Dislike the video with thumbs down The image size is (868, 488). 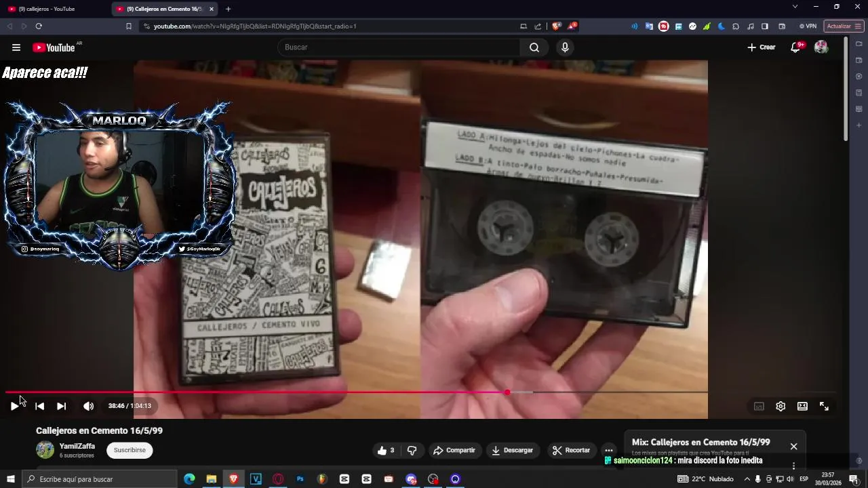pyautogui.click(x=412, y=450)
